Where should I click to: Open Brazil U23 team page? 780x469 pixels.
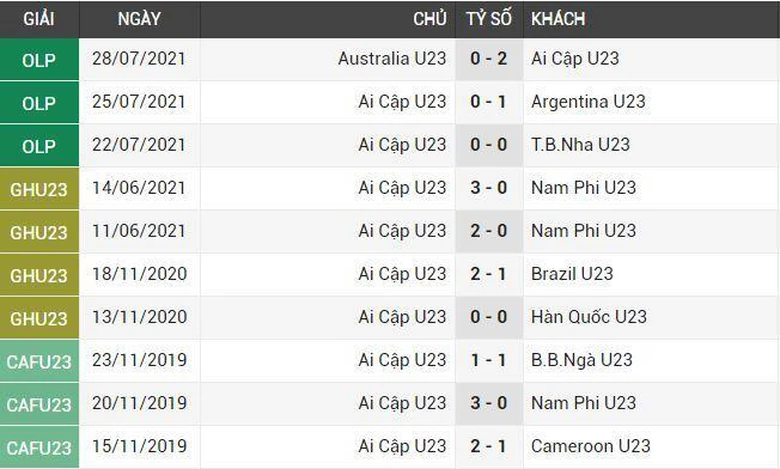point(572,273)
